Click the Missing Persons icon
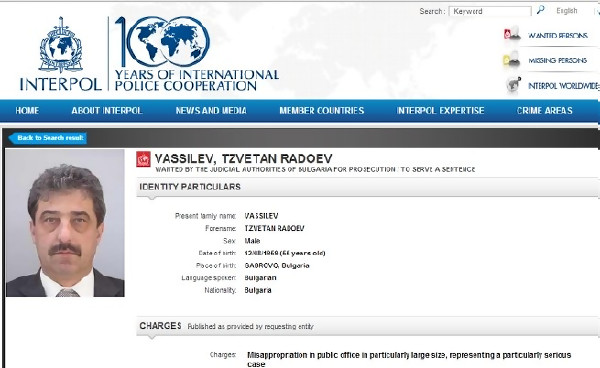The image size is (600, 368). 512,59
